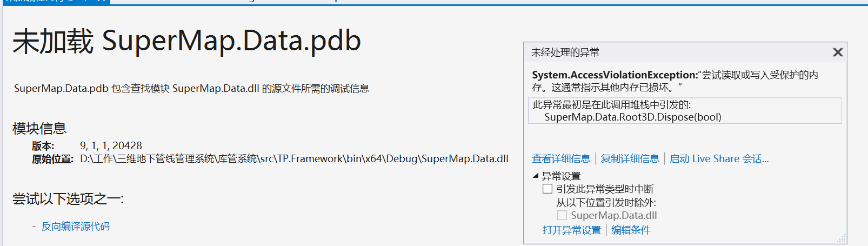This screenshot has height=246, width=868.
Task: Start 启动 Live Share 会话 link
Action: click(719, 158)
